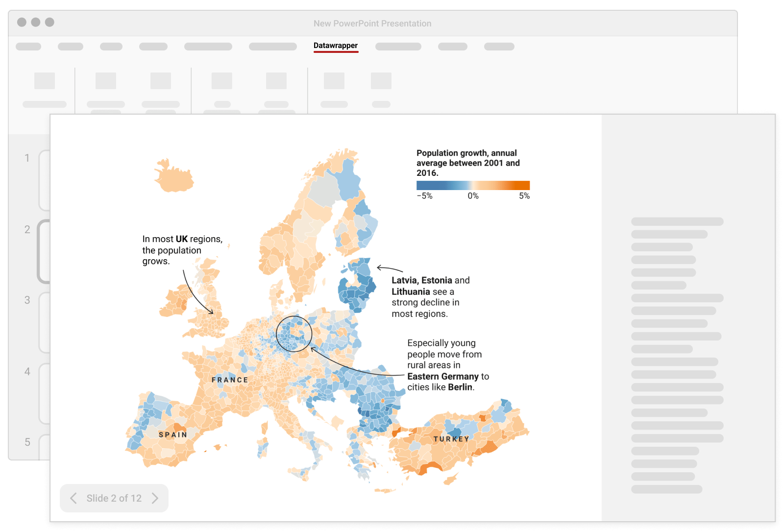Click the arrow pointing to the Baltic states

point(390,268)
